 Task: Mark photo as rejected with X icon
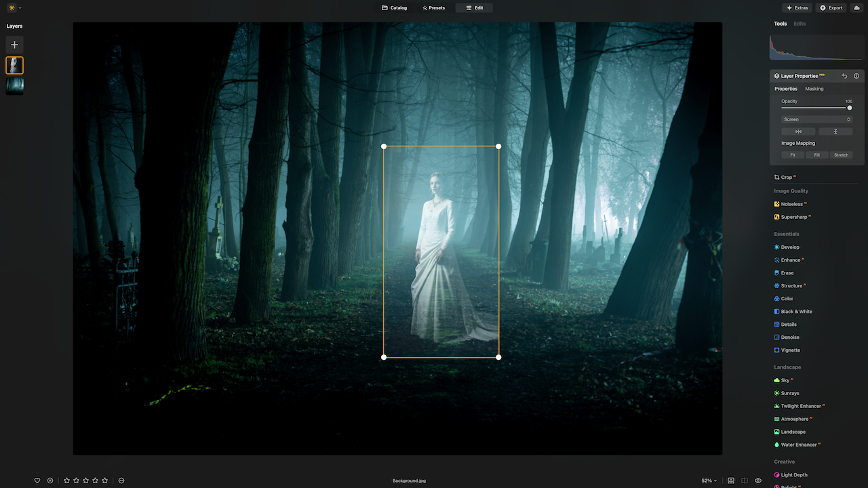point(50,481)
